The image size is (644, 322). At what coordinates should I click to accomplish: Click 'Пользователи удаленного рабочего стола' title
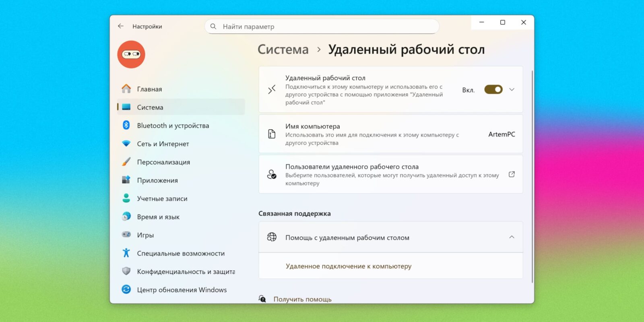pos(352,166)
